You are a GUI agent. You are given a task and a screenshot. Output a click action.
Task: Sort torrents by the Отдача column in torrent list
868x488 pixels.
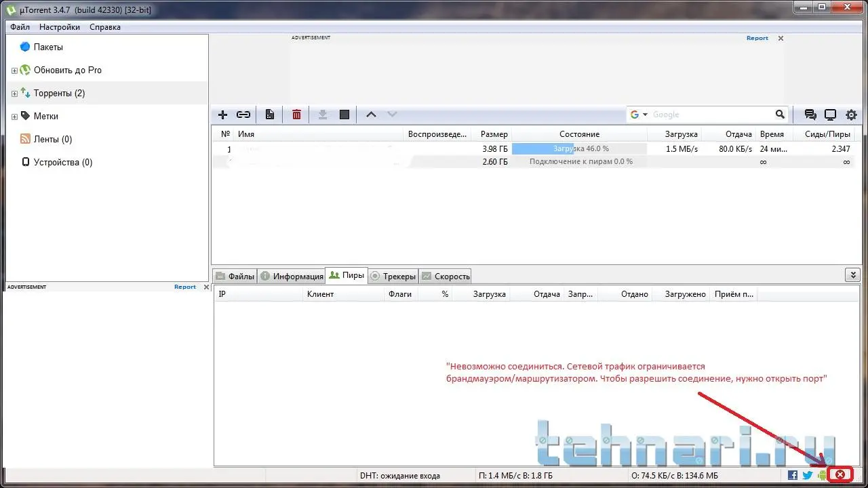(x=728, y=134)
